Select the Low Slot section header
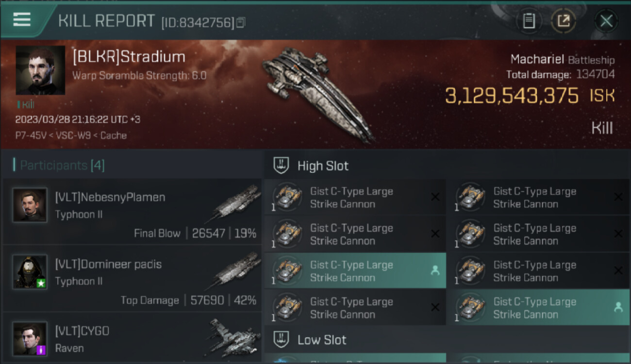The width and height of the screenshot is (631, 364). (322, 340)
